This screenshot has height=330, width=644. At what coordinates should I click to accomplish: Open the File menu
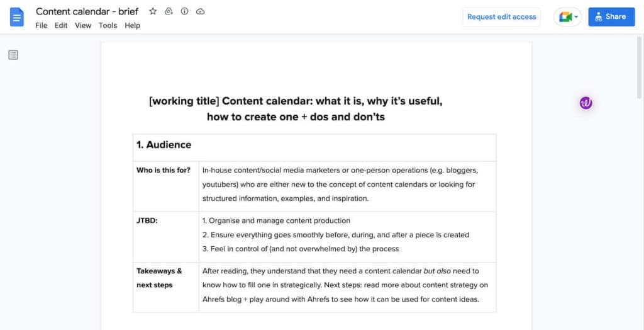tap(41, 25)
